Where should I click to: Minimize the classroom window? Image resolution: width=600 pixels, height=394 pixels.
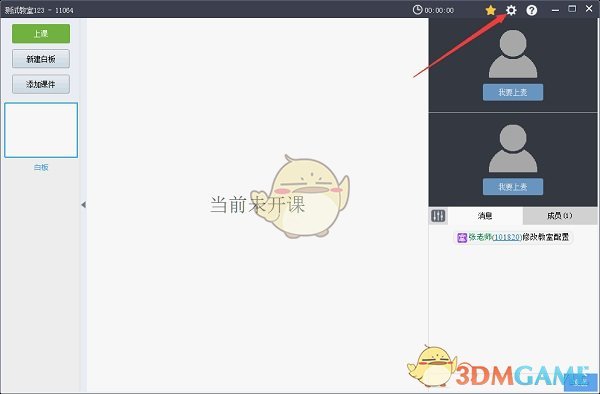tap(555, 10)
